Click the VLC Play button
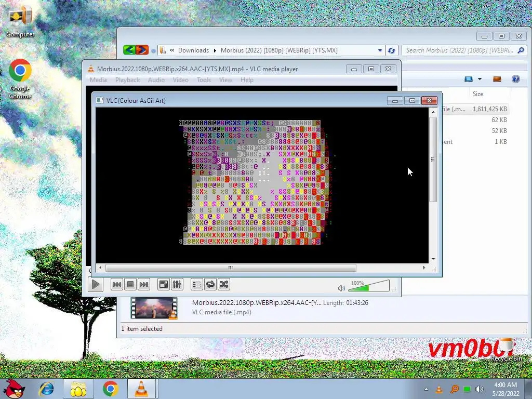Screen dimensions: 532x399 96,284
